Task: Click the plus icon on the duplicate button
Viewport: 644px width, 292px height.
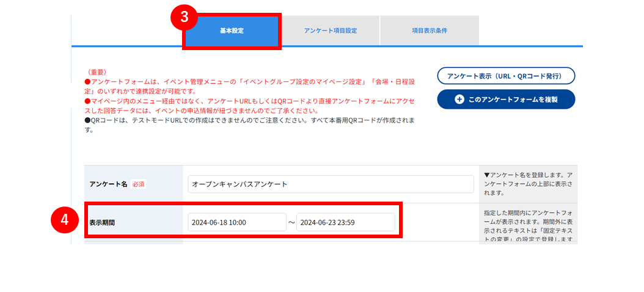Action: [459, 100]
